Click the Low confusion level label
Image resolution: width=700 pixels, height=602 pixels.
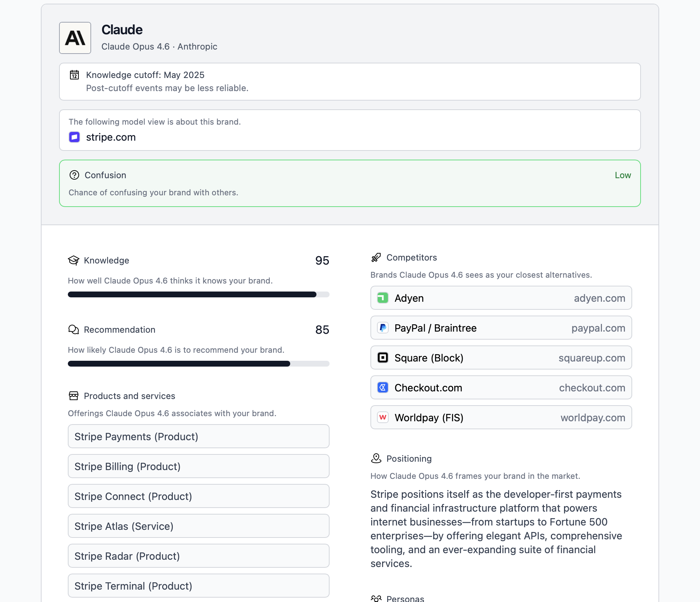point(623,175)
